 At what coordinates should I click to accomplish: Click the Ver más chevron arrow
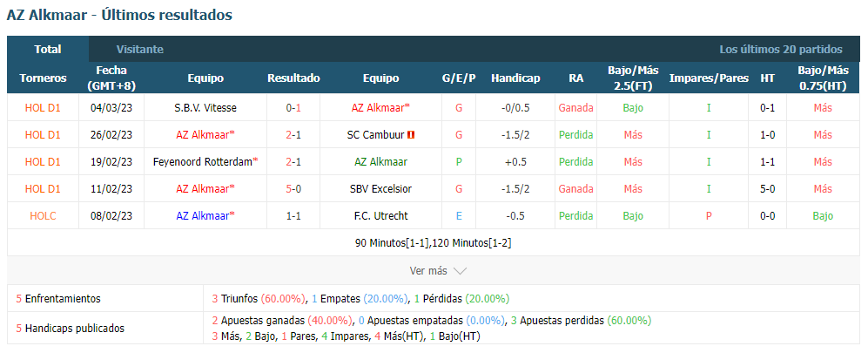(460, 271)
